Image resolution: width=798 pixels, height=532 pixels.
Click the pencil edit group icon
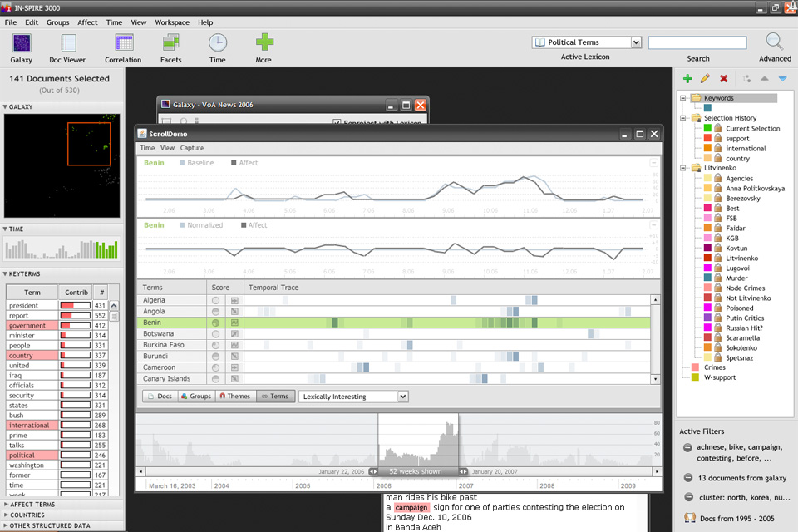(x=705, y=79)
